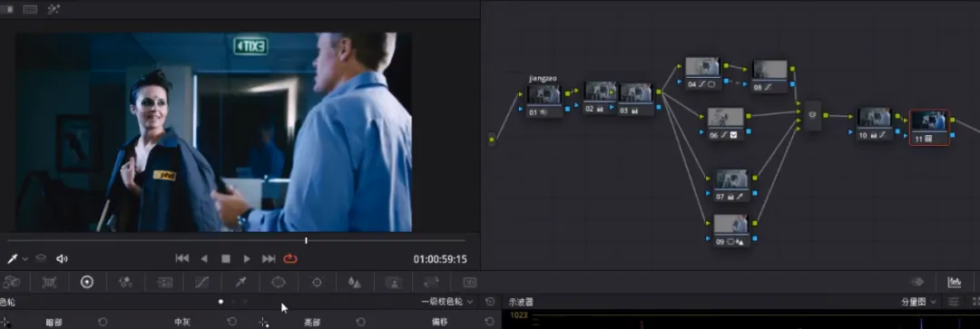This screenshot has width=980, height=329.
Task: Click the viewer scrubber playhead
Action: coord(306,240)
